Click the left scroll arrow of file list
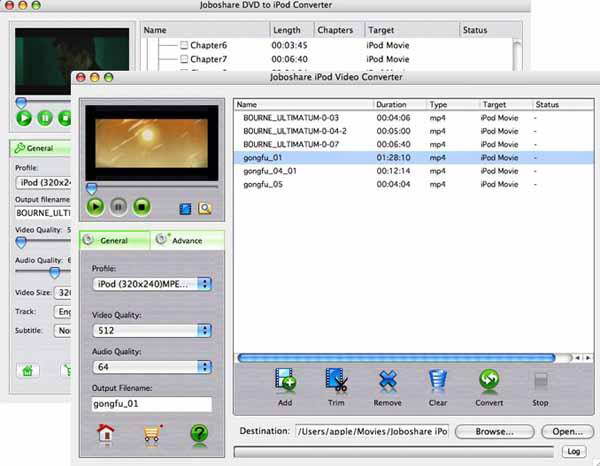The height and width of the screenshot is (466, 600). [x=578, y=358]
